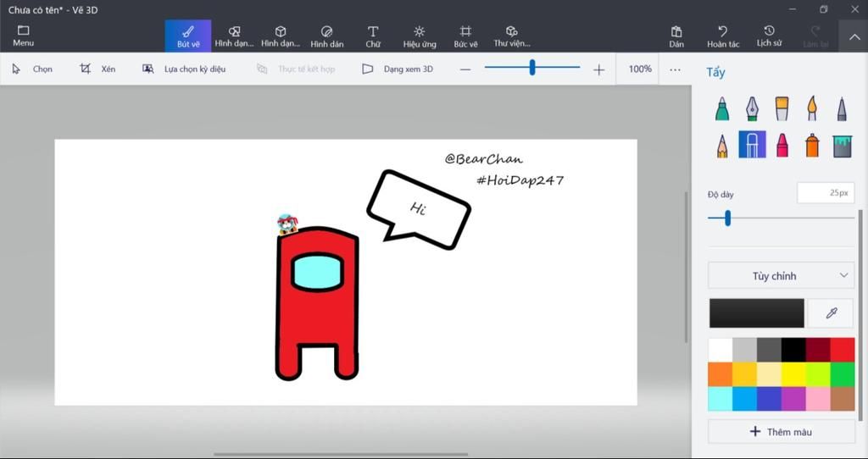Viewport: 868px width, 459px height.
Task: Click the red crewmate's blue visor
Action: coord(317,272)
